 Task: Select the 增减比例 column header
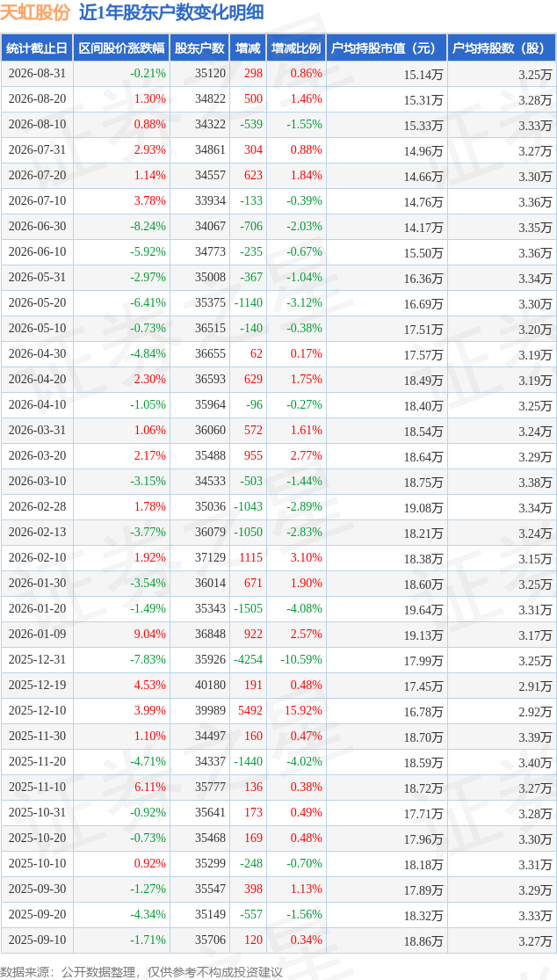(x=295, y=48)
